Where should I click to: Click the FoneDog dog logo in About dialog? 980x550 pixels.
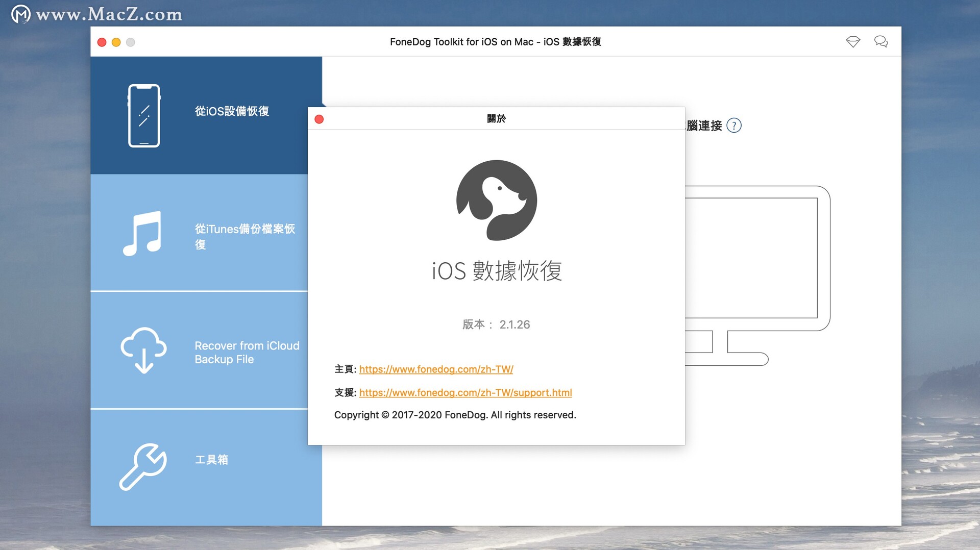(x=497, y=200)
